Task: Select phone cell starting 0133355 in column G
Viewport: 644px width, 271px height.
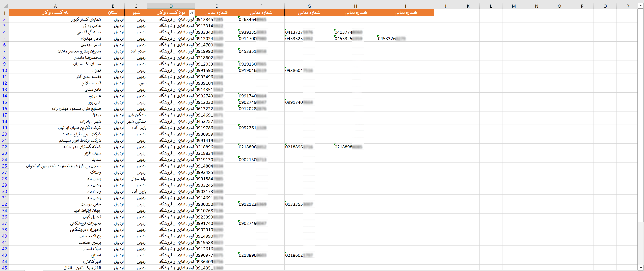Action: tap(309, 204)
